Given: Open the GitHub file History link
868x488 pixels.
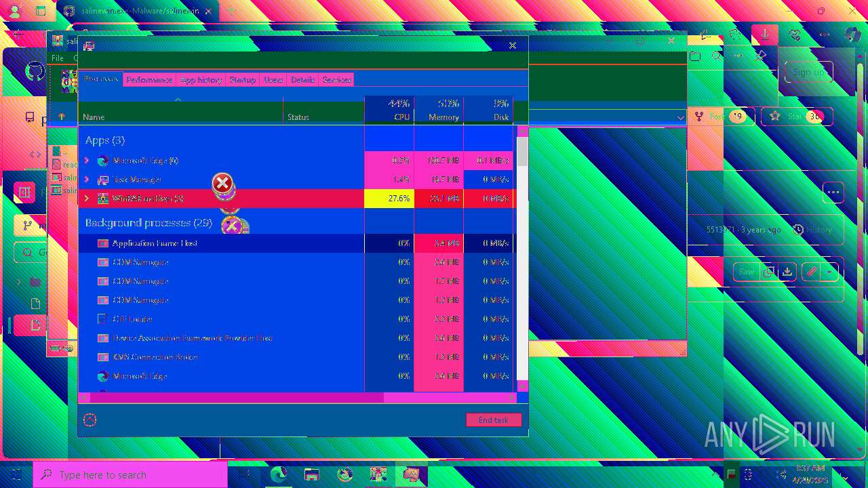Looking at the screenshot, I should click(813, 230).
